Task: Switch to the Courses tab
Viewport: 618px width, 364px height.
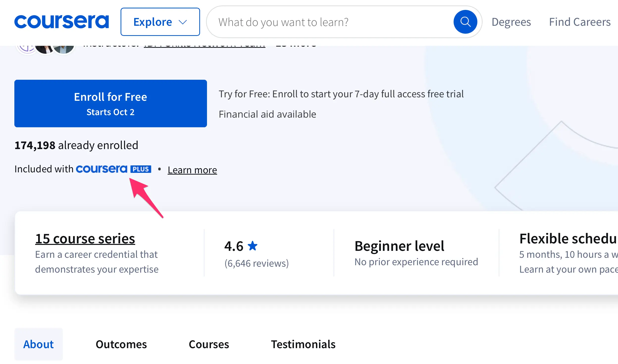Action: [x=209, y=344]
